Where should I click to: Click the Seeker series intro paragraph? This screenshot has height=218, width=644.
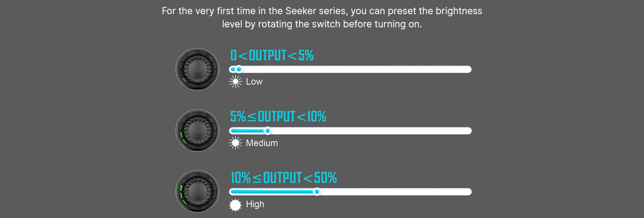322,17
